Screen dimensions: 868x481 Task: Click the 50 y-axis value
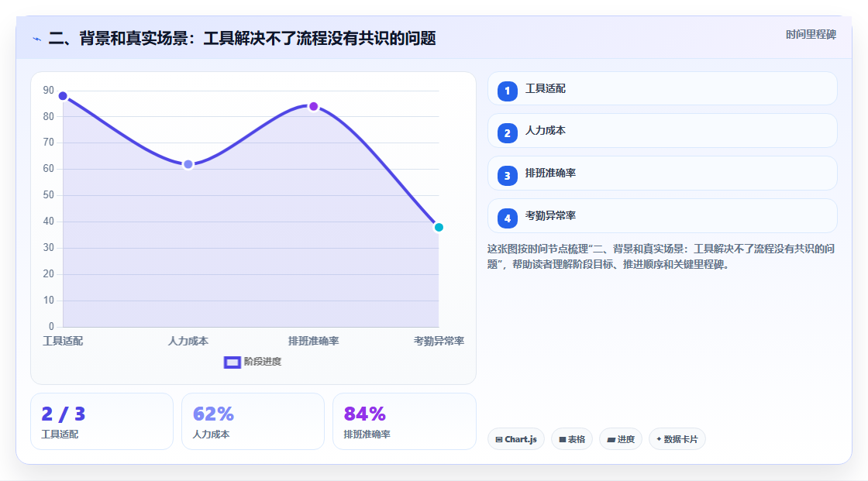pos(49,195)
